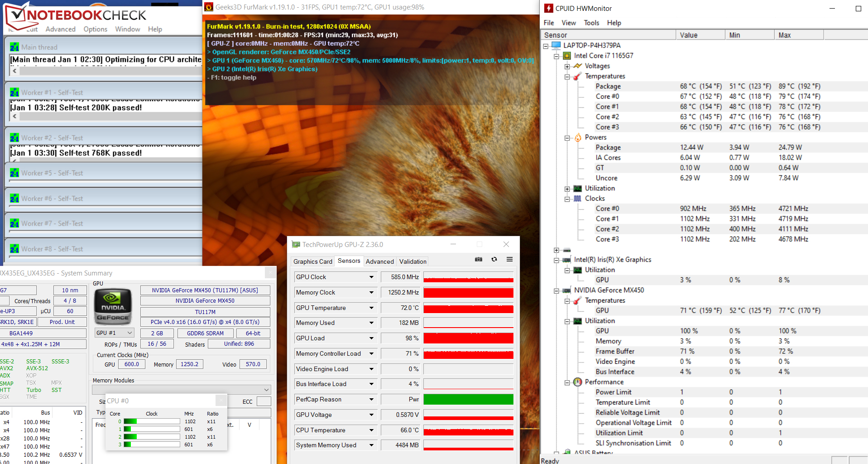
Task: Switch to the Advanced tab in GPU-Z
Action: tap(379, 261)
